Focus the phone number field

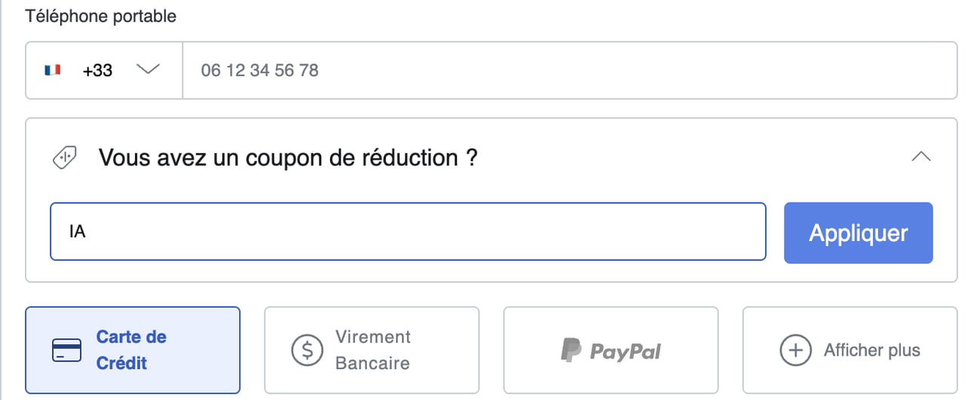coord(569,71)
